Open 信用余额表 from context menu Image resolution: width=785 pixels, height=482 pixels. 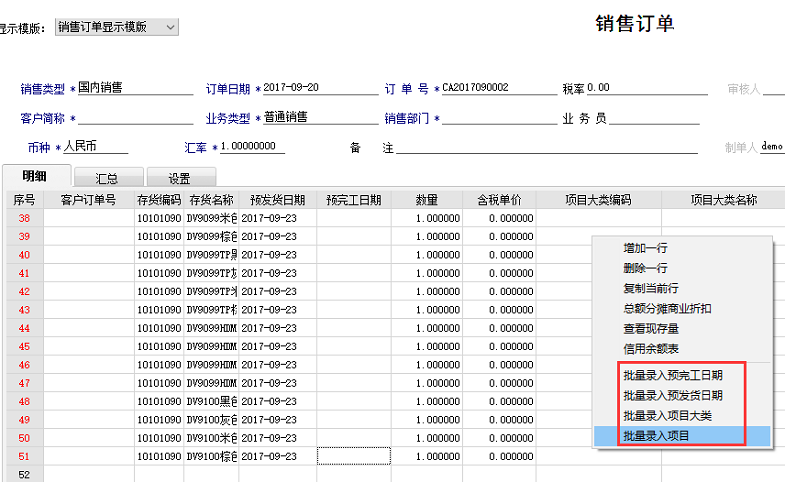point(652,348)
